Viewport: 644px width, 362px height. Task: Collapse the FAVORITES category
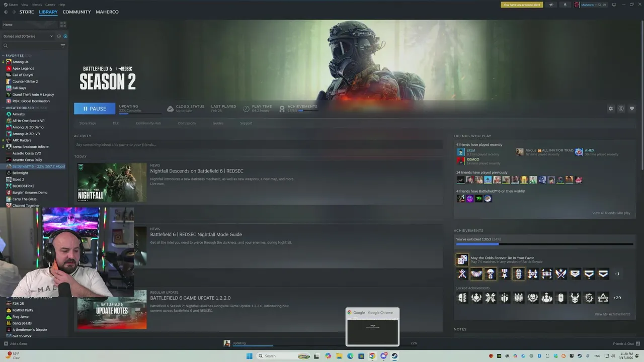pos(3,56)
